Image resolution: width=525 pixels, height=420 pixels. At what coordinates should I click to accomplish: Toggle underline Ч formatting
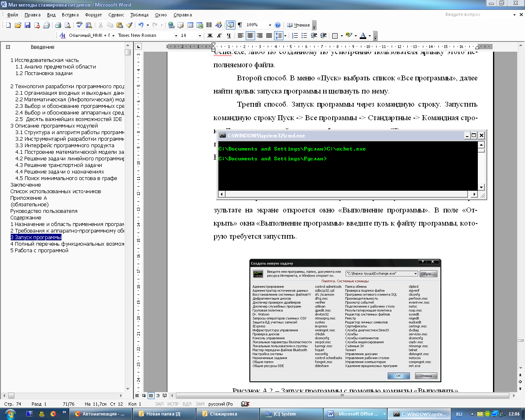[x=229, y=36]
